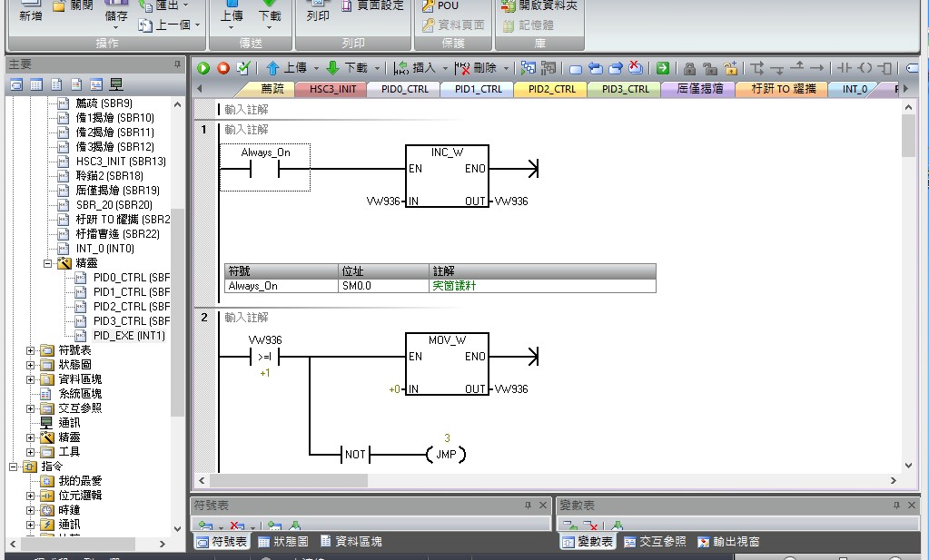Click the green Run PLC icon
Screen dimensions: 929x560
click(x=203, y=68)
